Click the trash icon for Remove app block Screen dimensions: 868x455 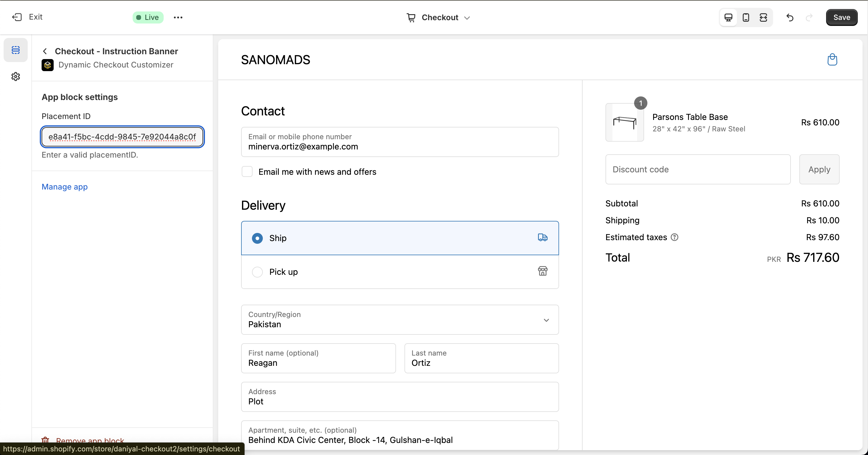tap(45, 440)
